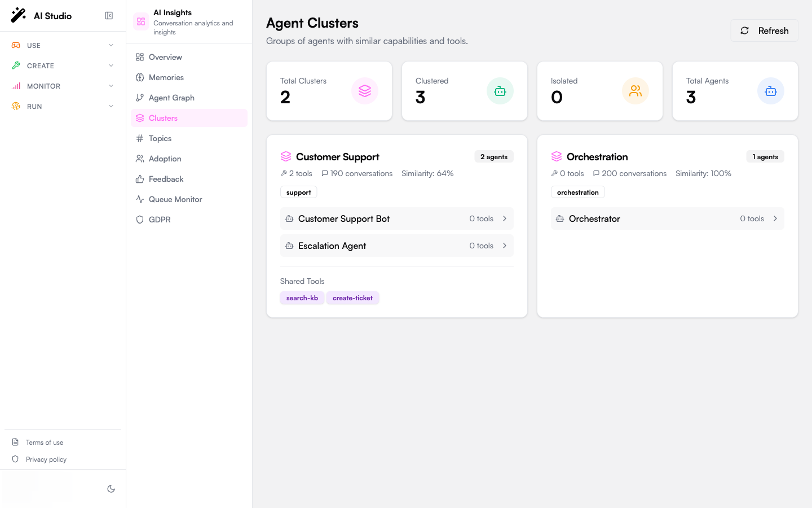
Task: Open the GDPR menu item
Action: (189, 220)
